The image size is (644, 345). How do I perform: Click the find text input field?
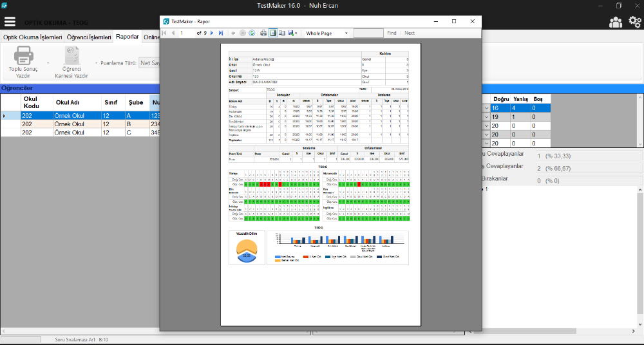click(368, 33)
